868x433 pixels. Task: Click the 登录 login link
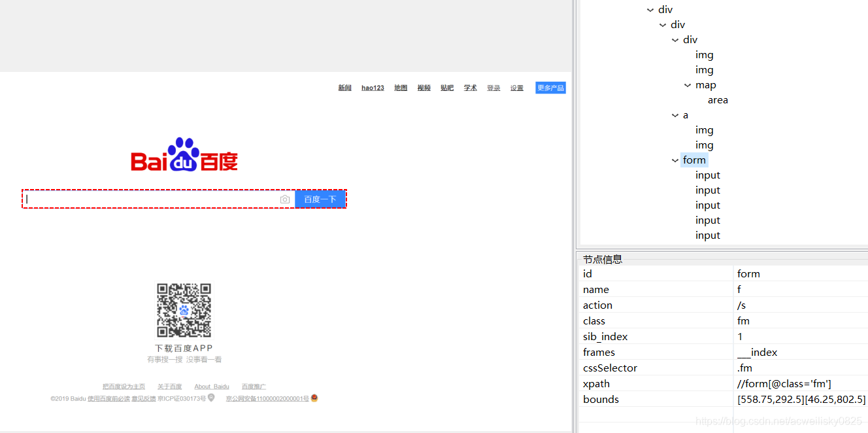pyautogui.click(x=493, y=88)
